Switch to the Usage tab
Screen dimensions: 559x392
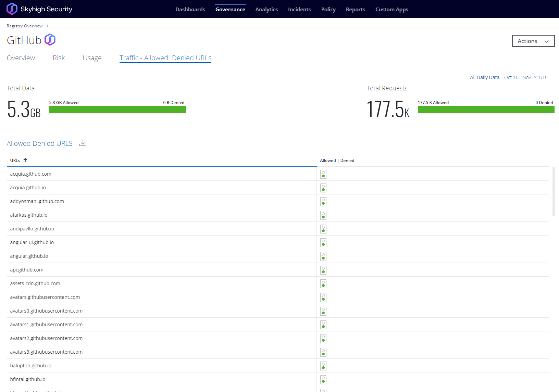[92, 58]
